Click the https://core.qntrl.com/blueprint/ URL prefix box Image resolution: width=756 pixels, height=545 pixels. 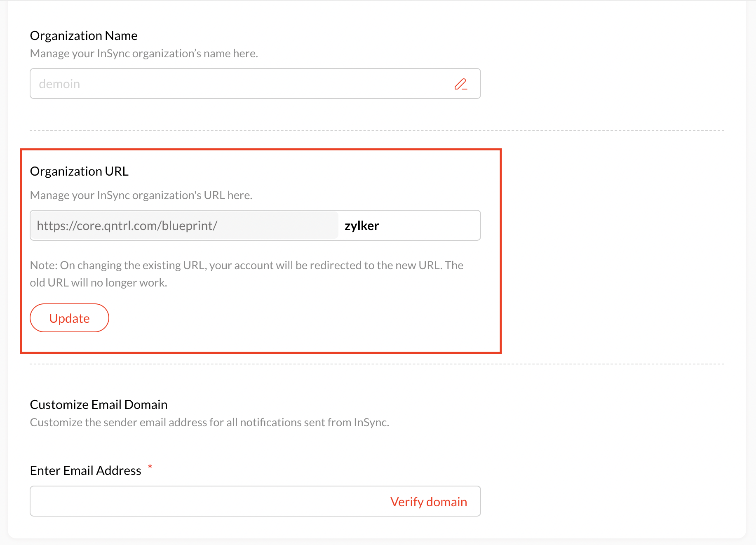pos(184,226)
